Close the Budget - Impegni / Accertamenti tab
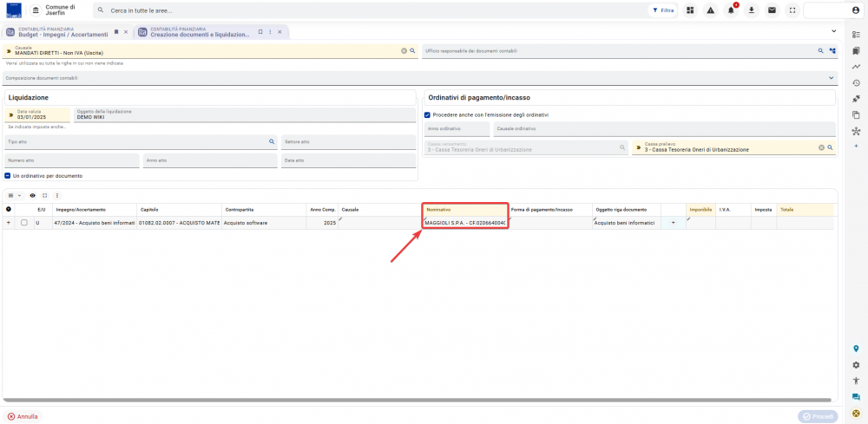 click(126, 32)
